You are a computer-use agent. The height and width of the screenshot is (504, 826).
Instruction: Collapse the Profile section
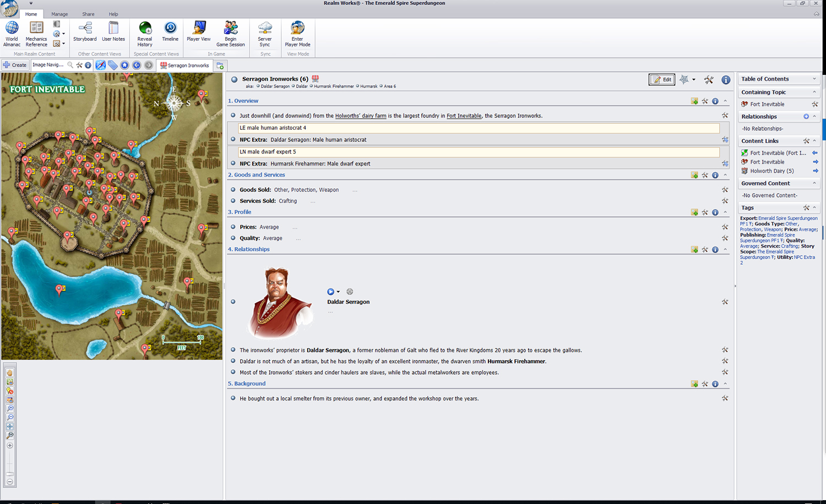point(725,212)
